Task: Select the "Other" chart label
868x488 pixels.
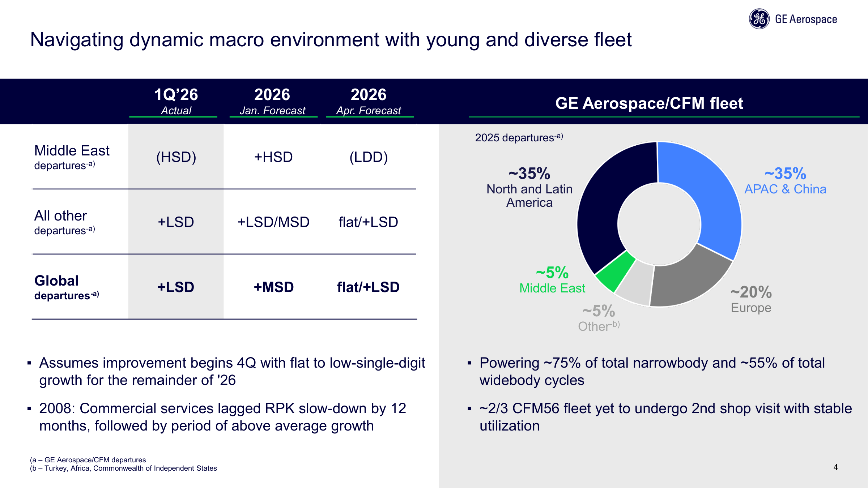Action: 599,326
